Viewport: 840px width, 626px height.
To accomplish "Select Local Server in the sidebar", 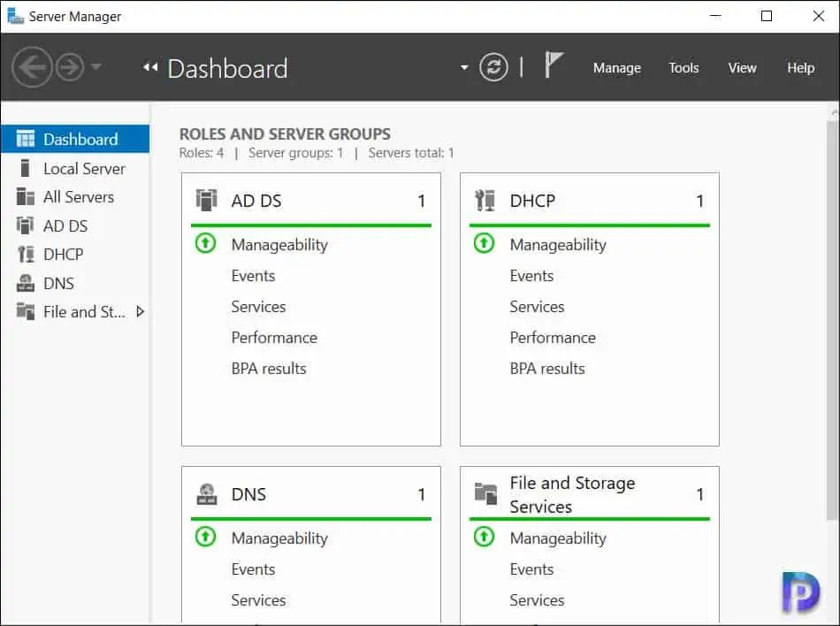I will [x=75, y=169].
